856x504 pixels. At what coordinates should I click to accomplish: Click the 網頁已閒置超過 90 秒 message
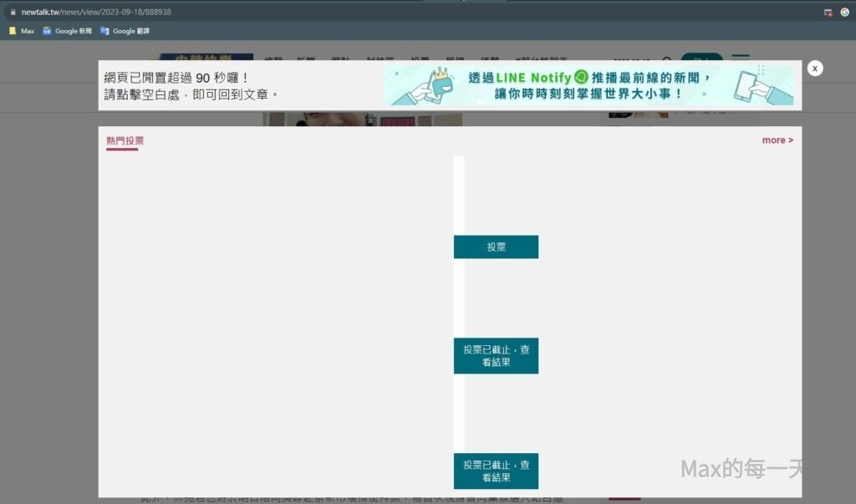pos(176,77)
